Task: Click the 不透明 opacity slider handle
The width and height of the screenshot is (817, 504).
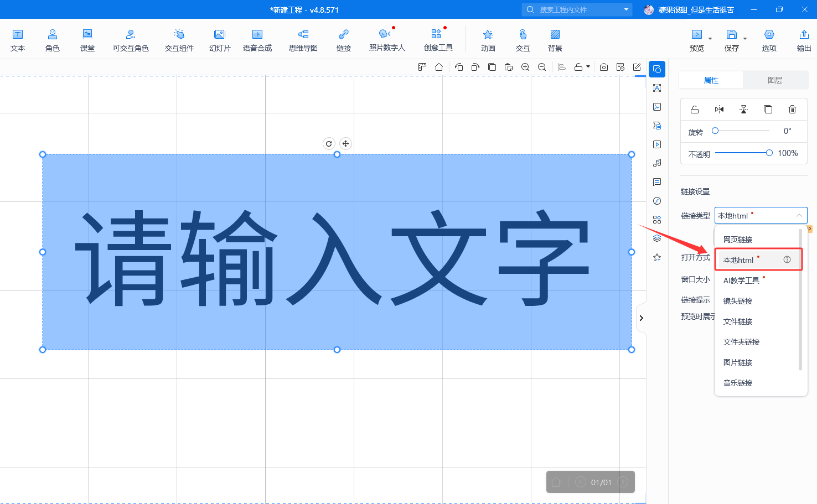Action: pyautogui.click(x=769, y=153)
